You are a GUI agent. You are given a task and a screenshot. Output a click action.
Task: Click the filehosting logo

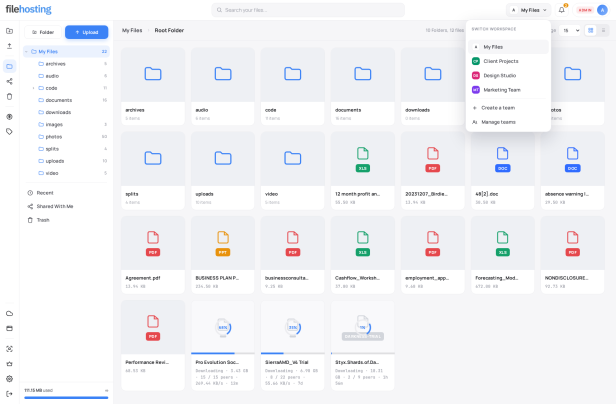coord(28,9)
